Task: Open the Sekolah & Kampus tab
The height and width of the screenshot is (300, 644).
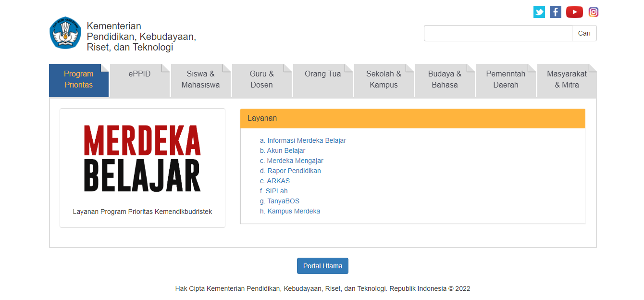Action: pyautogui.click(x=384, y=80)
